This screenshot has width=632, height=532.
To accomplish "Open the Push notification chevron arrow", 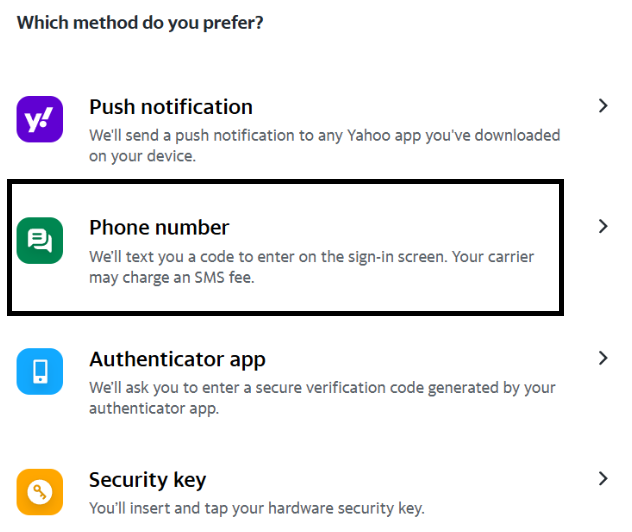I will [x=602, y=106].
